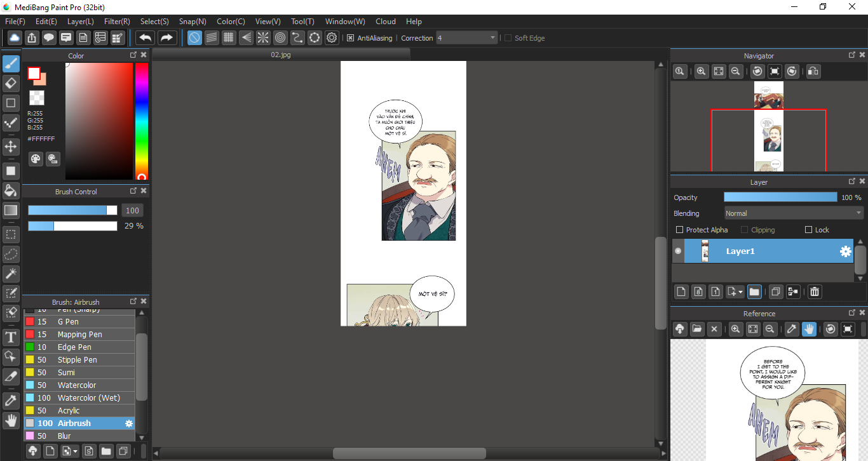
Task: Open the Filter menu
Action: (x=117, y=21)
